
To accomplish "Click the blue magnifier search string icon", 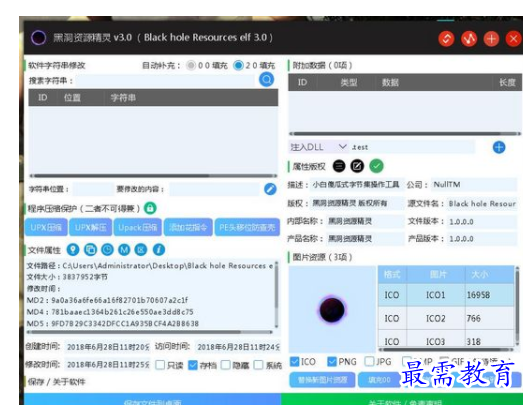I will pyautogui.click(x=267, y=79).
